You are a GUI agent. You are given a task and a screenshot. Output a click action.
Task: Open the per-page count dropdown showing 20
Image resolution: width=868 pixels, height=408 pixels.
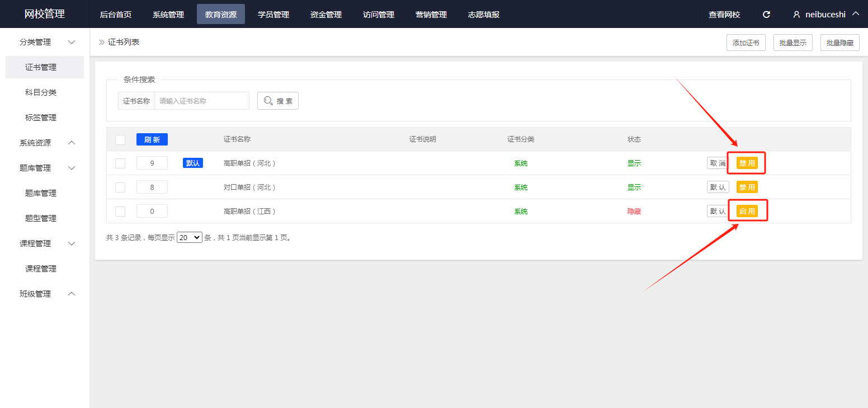pyautogui.click(x=189, y=237)
